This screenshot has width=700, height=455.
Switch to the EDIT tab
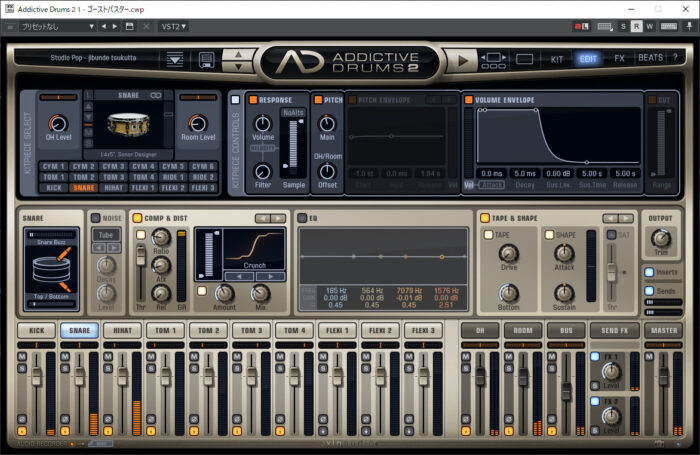(x=588, y=58)
